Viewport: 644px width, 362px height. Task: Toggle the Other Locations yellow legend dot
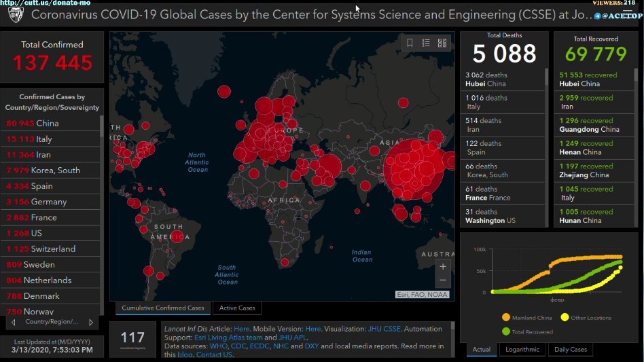(565, 317)
